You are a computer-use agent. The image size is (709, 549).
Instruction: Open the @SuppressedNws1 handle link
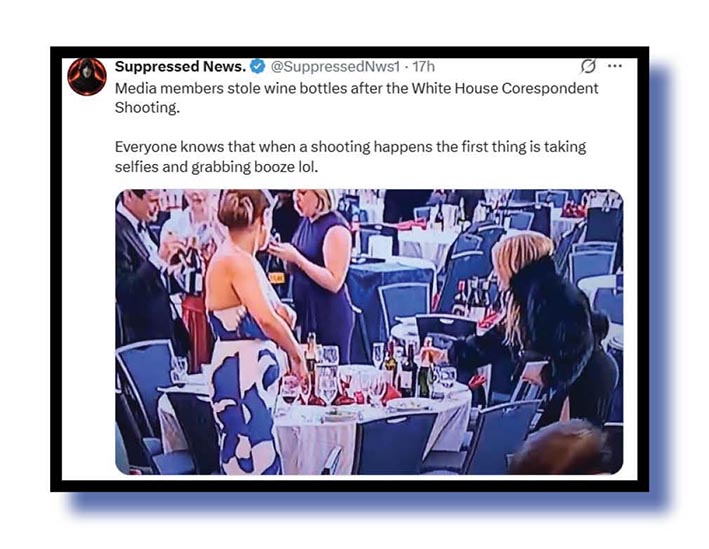(335, 66)
